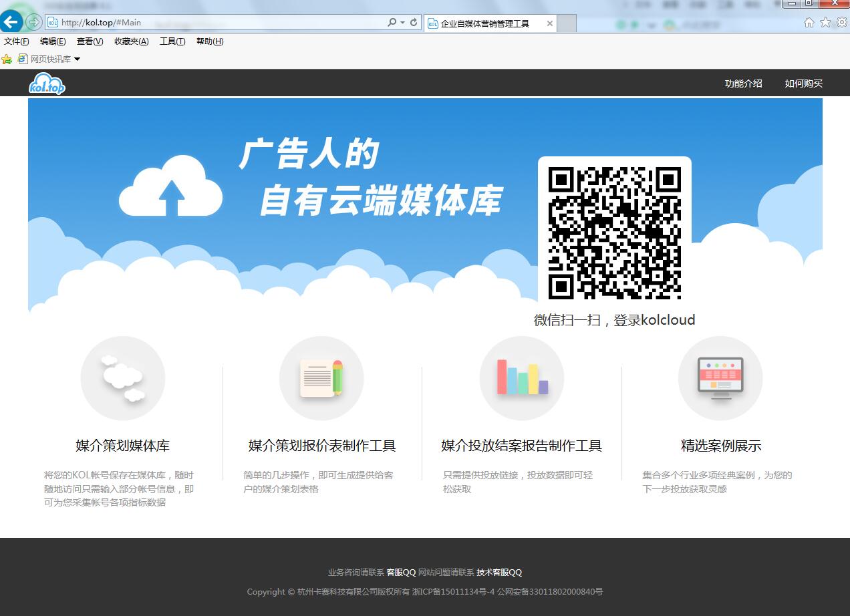Screen dimensions: 850x616
Task: Click the copyright text 杭州卡赛科技有限公司版权所有
Action: point(353,592)
